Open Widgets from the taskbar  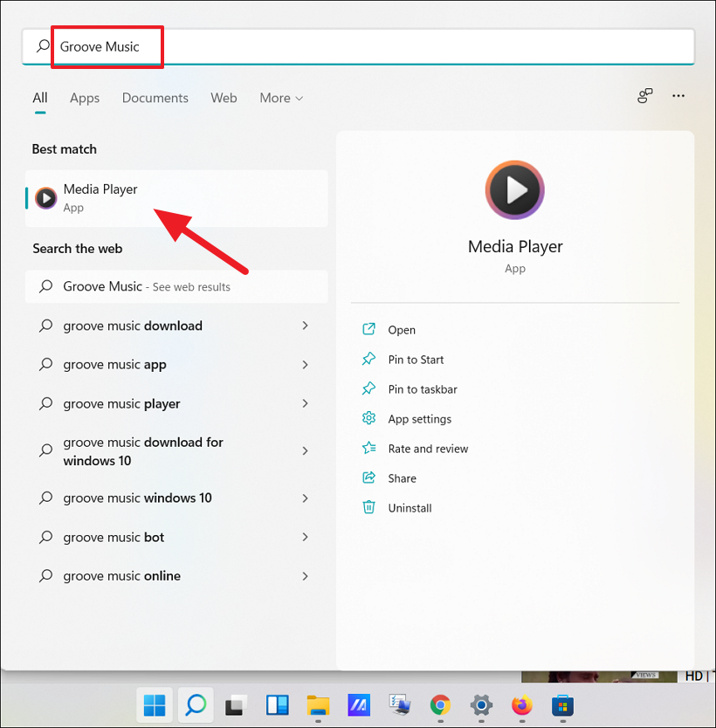click(x=277, y=705)
